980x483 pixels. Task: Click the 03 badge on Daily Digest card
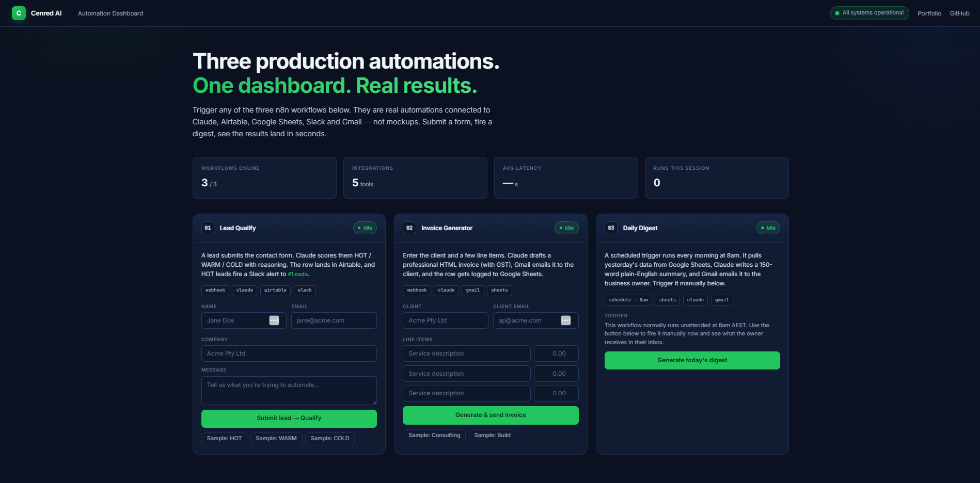pos(611,228)
